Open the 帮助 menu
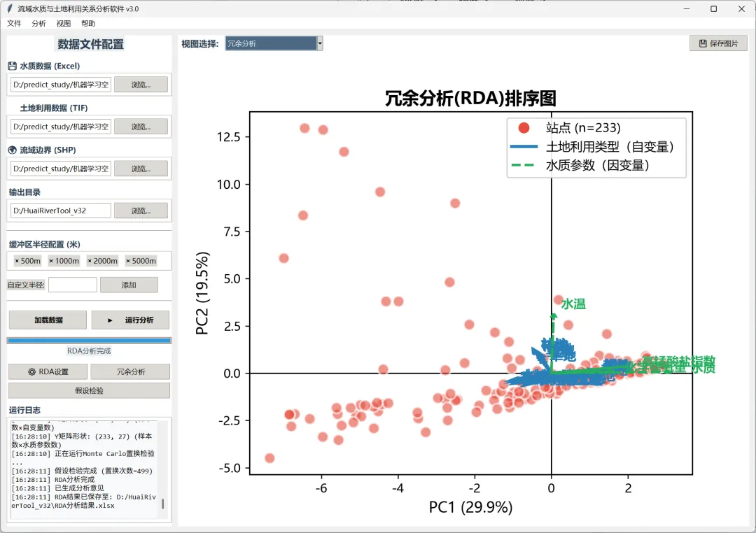The image size is (756, 533). tap(88, 23)
